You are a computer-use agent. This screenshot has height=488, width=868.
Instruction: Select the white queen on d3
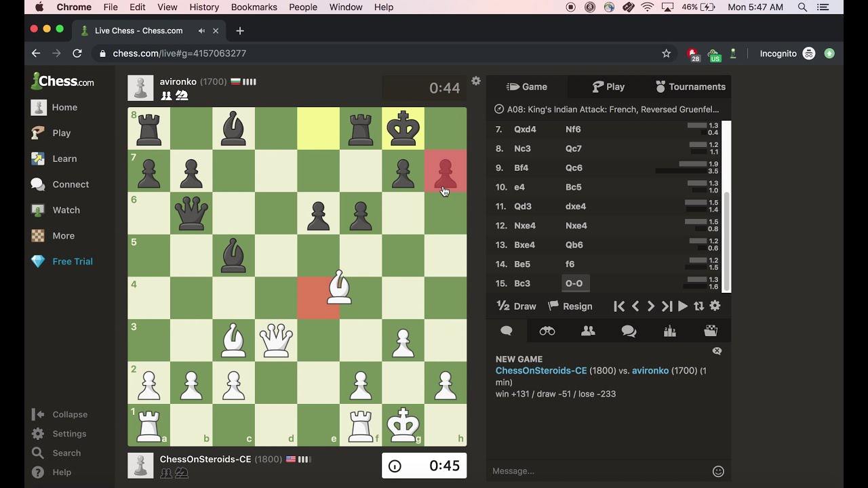(x=276, y=340)
